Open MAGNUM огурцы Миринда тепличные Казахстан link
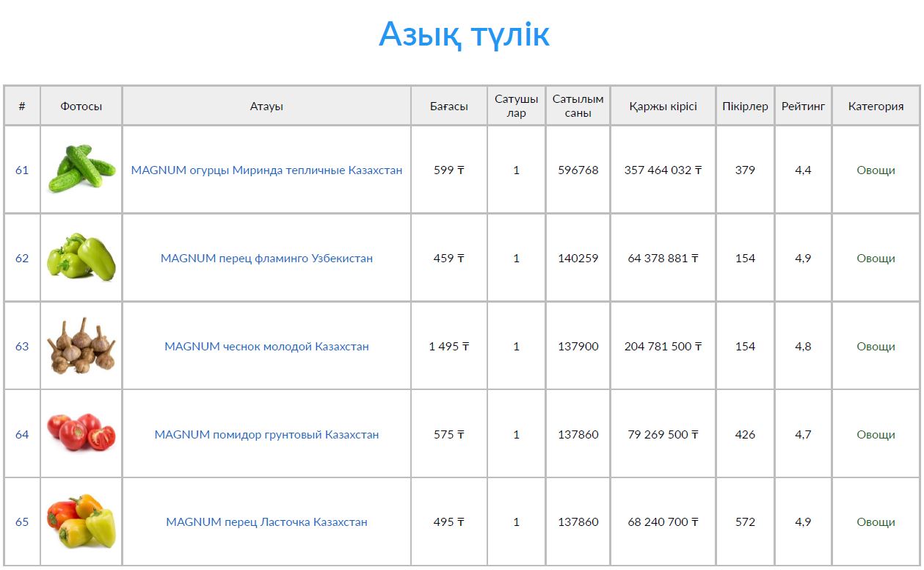 (x=266, y=170)
